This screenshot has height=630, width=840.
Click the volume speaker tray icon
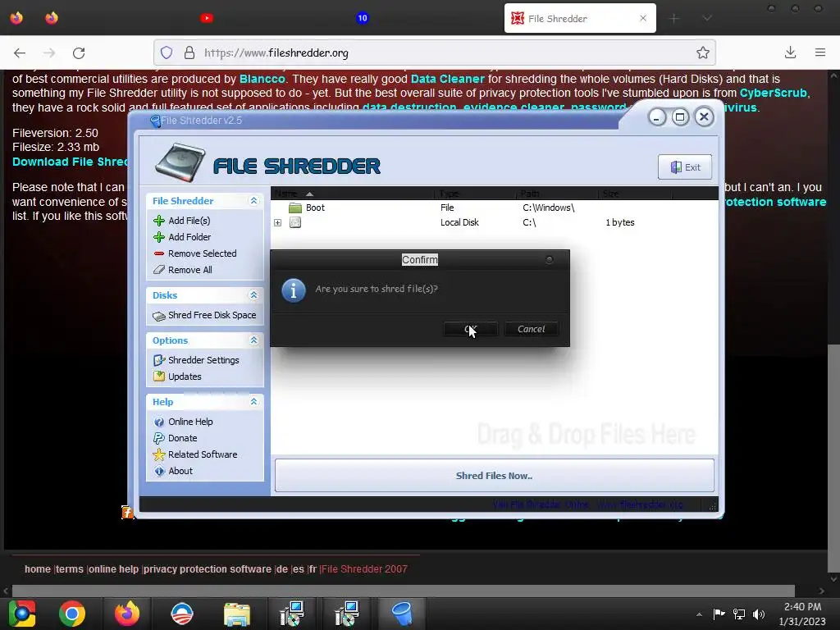(759, 614)
